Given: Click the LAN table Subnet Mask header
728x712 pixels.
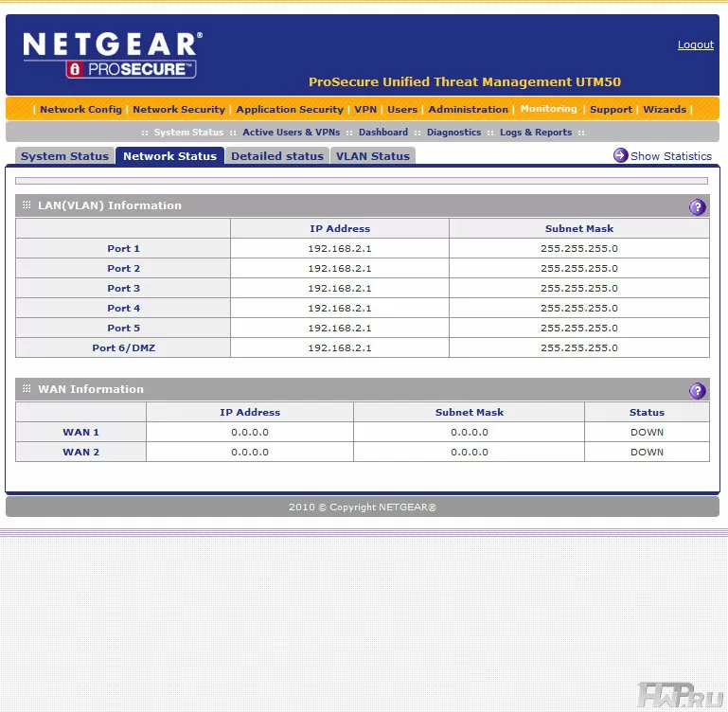Looking at the screenshot, I should click(x=579, y=228).
